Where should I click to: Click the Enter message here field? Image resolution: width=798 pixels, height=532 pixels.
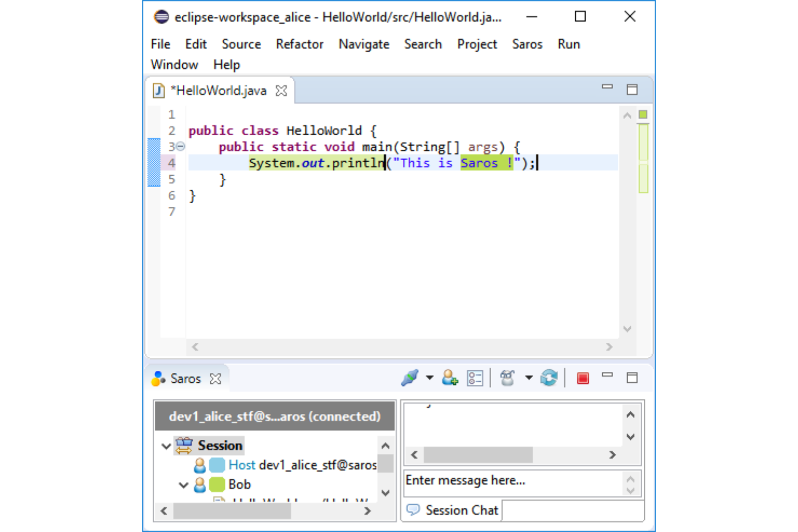click(512, 481)
